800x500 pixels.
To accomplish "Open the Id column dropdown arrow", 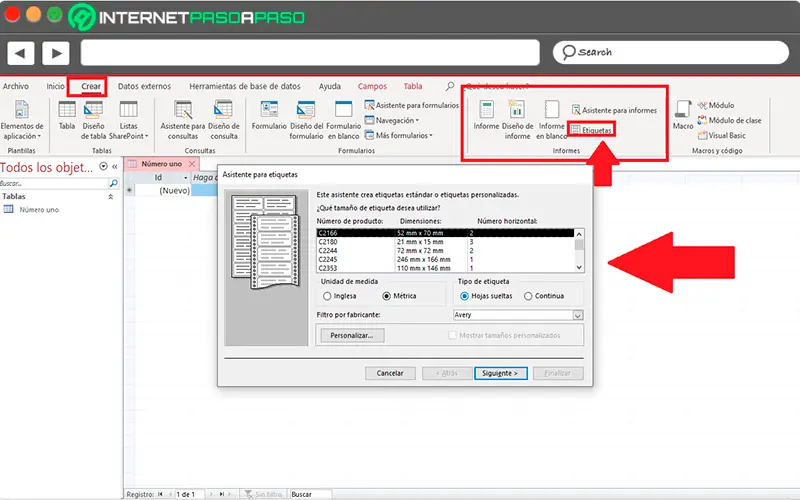I will (x=186, y=178).
